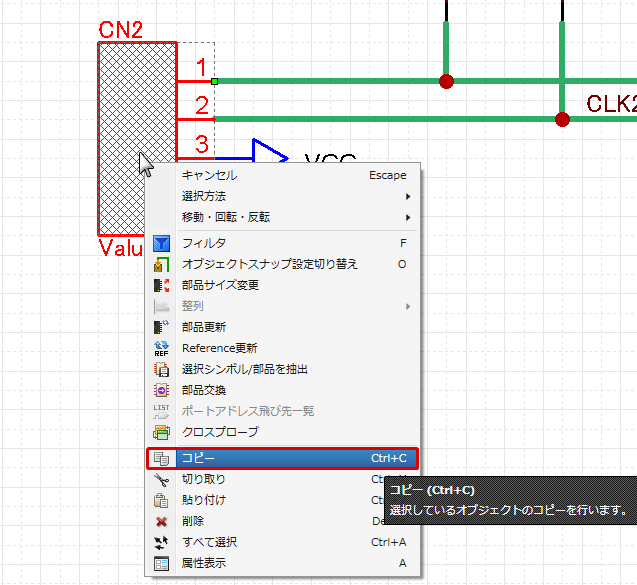637x585 pixels.
Task: Click the フィルタ funnel icon
Action: [x=161, y=243]
